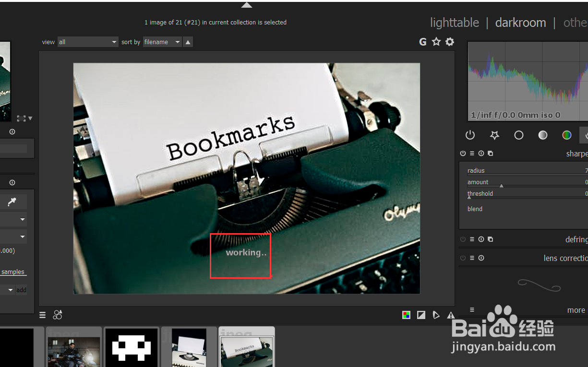
Task: Click the histogram display
Action: coord(528,81)
